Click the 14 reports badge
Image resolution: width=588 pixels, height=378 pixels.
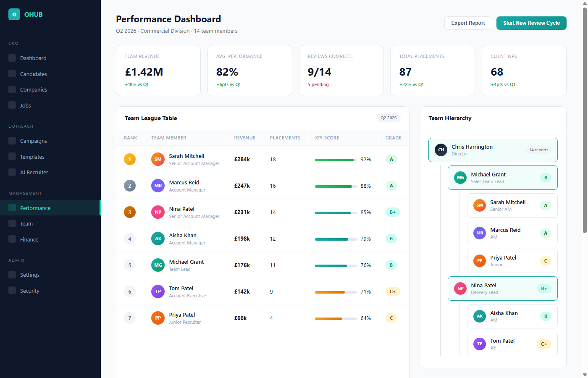(x=538, y=150)
